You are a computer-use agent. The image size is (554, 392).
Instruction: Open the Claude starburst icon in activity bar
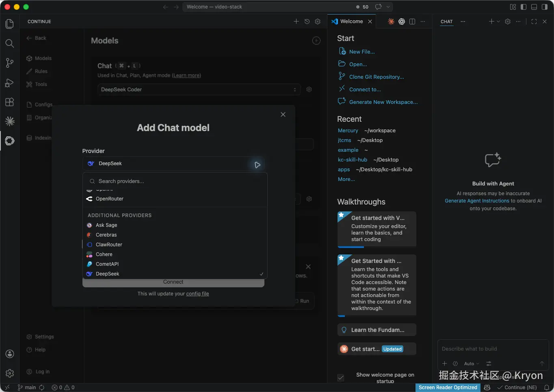pyautogui.click(x=10, y=121)
